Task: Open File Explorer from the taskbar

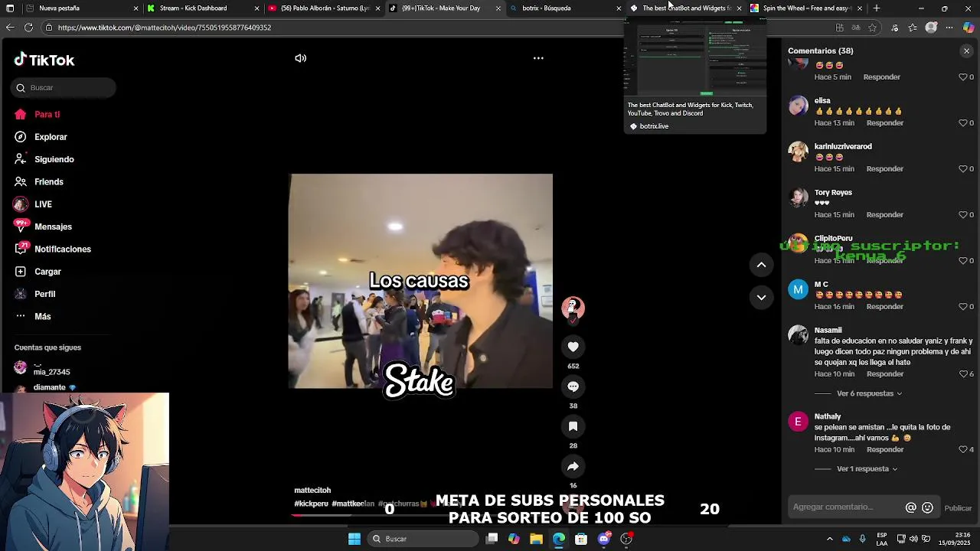Action: (x=536, y=539)
